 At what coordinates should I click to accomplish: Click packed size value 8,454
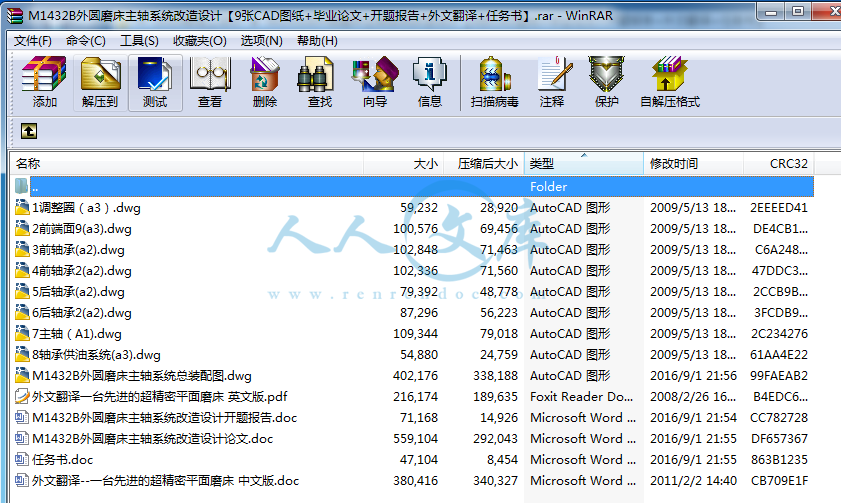(x=502, y=459)
